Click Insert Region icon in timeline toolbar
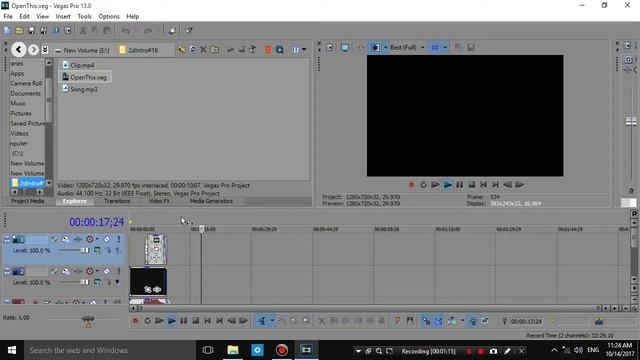The image size is (640, 360). tap(410, 321)
